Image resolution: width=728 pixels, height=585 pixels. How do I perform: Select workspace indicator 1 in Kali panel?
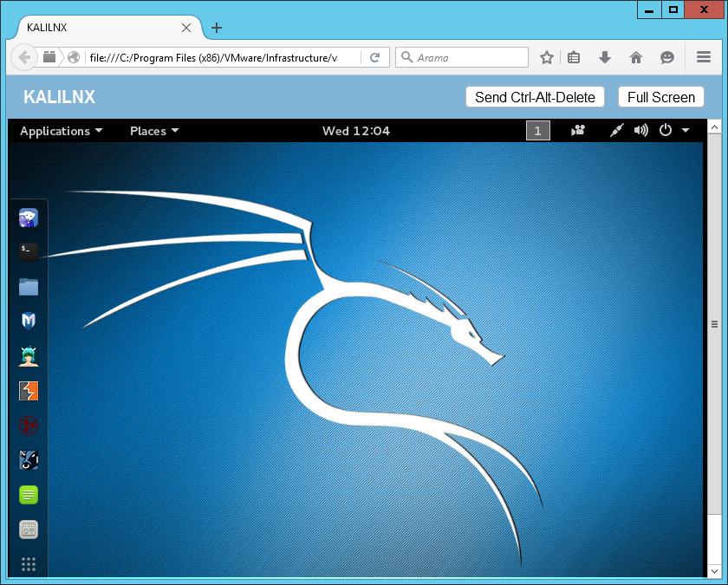pos(537,131)
